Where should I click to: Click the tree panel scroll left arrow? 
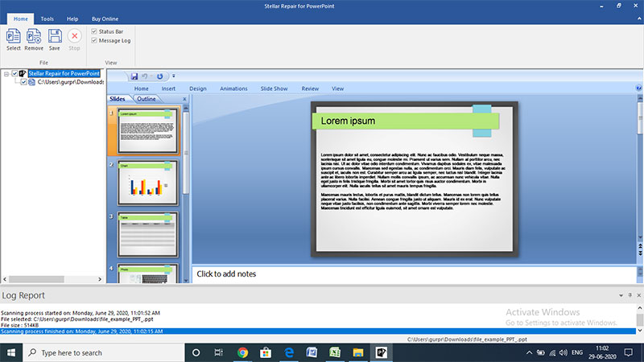click(x=5, y=279)
